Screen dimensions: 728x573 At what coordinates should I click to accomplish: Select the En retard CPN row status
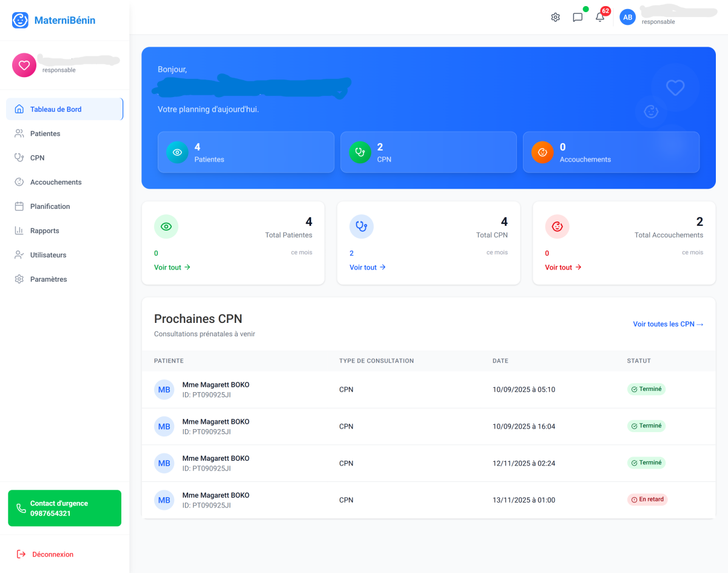click(647, 500)
